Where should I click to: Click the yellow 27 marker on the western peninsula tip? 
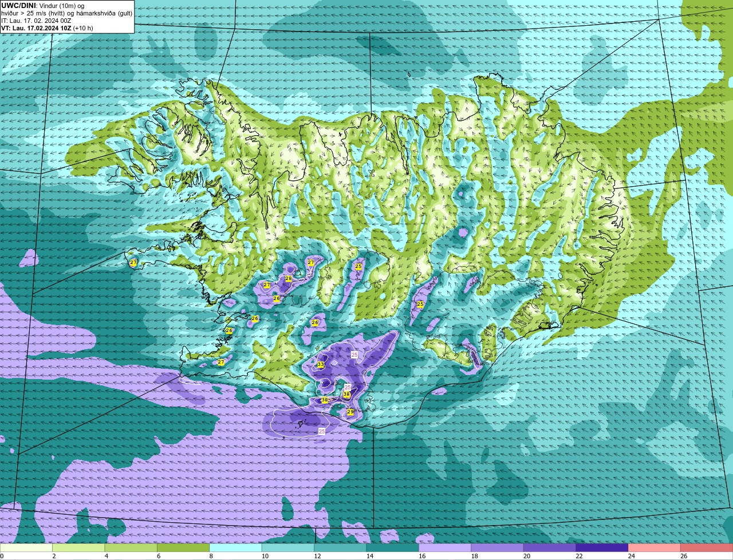pyautogui.click(x=133, y=263)
